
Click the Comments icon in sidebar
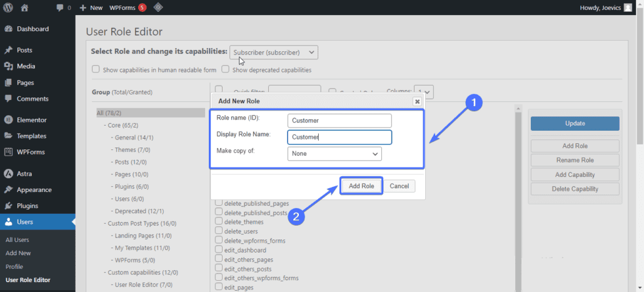point(8,99)
